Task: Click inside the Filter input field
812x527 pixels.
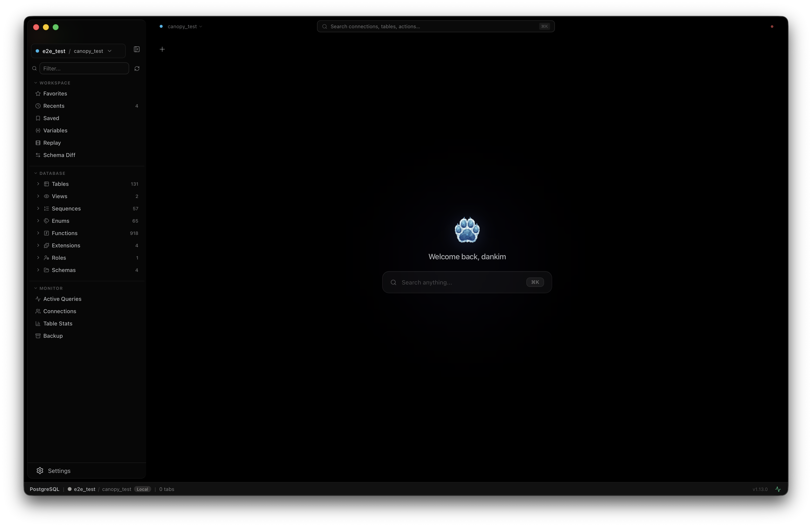Action: 84,68
